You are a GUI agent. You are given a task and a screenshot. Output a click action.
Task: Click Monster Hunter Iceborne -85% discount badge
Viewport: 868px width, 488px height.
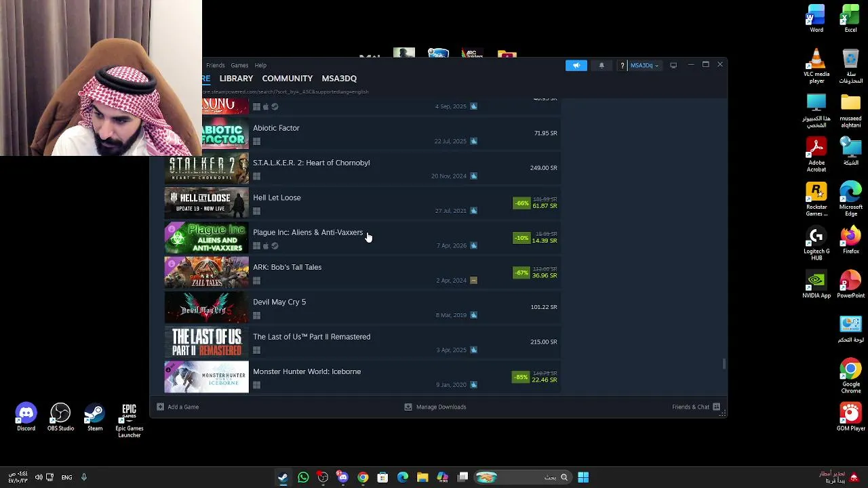(521, 377)
